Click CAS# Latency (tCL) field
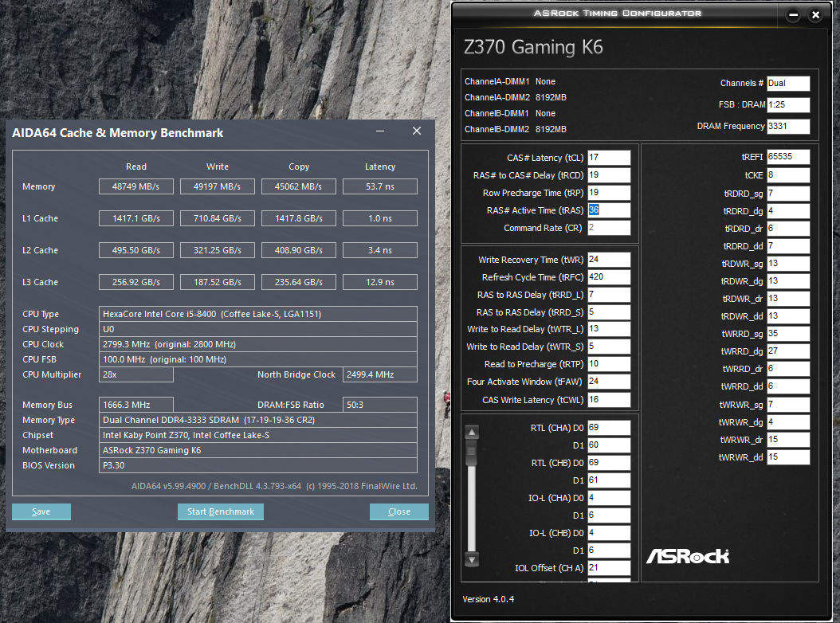 (x=609, y=158)
